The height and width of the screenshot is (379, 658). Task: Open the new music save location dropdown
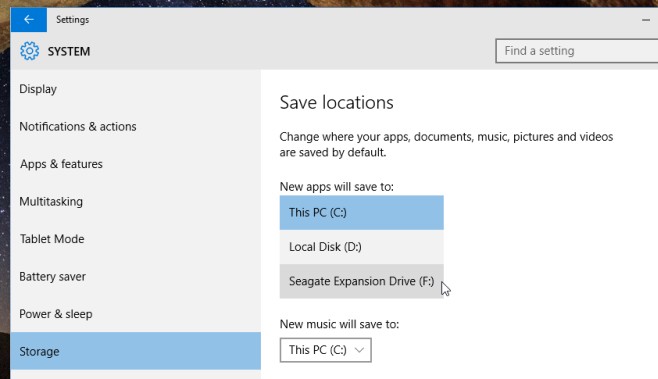(x=326, y=350)
